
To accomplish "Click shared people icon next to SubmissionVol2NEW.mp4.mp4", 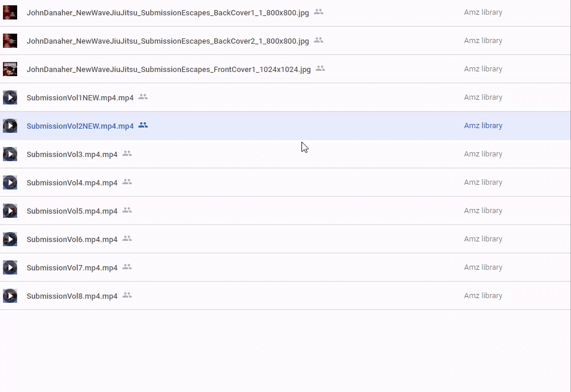I will [x=143, y=125].
